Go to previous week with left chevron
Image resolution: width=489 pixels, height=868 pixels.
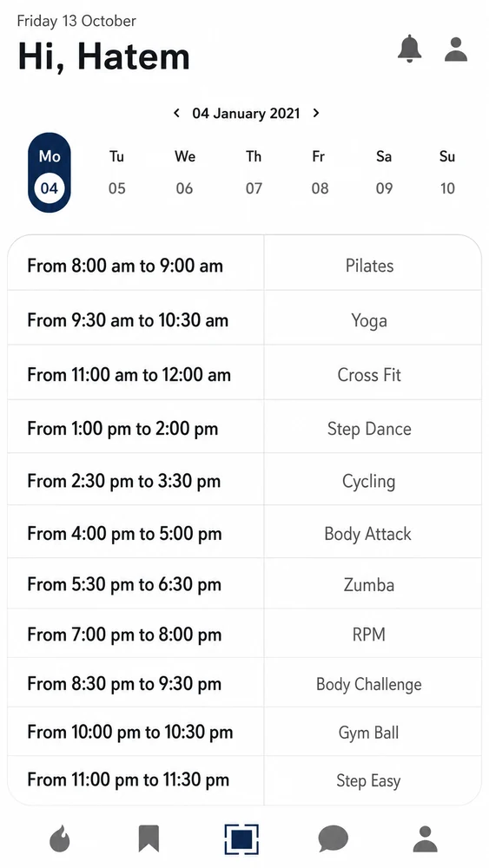point(176,113)
